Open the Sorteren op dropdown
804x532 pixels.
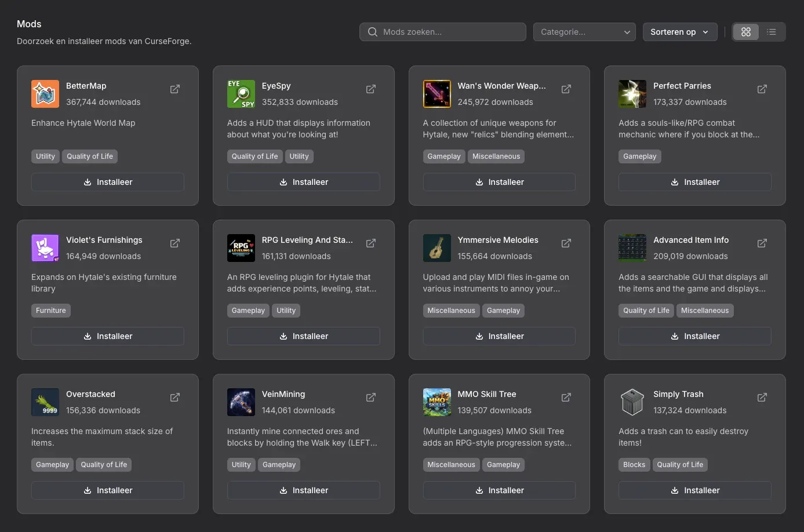point(679,32)
